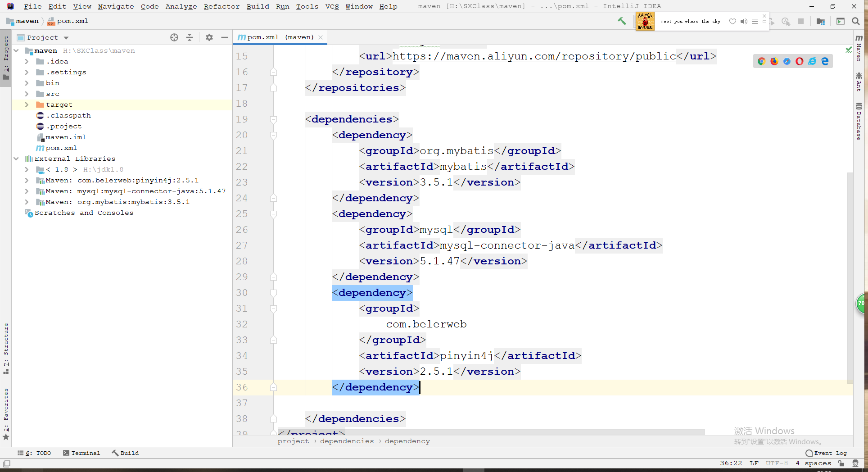Screen dimensions: 868x472
Task: Open the music widget playlist icon
Action: [x=755, y=21]
